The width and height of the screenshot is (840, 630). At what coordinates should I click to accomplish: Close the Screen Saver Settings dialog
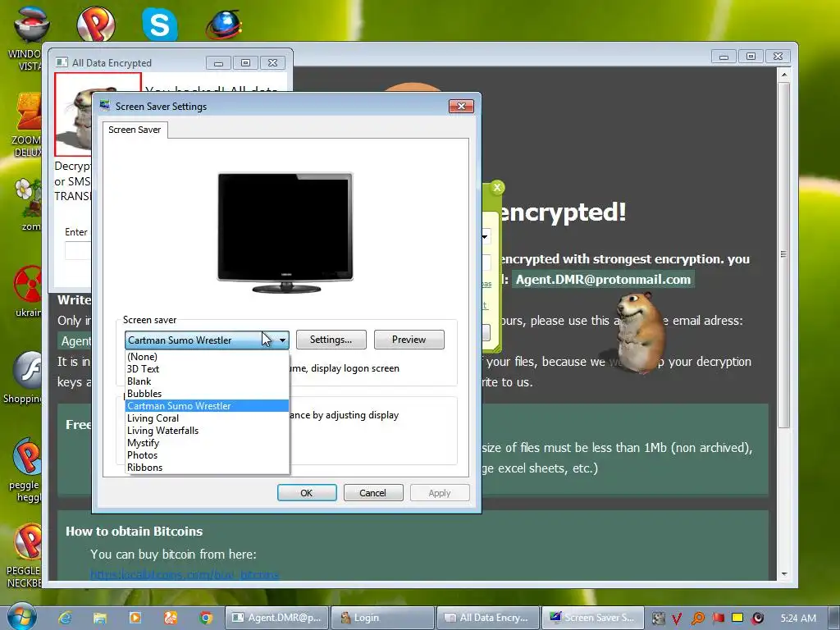point(461,106)
